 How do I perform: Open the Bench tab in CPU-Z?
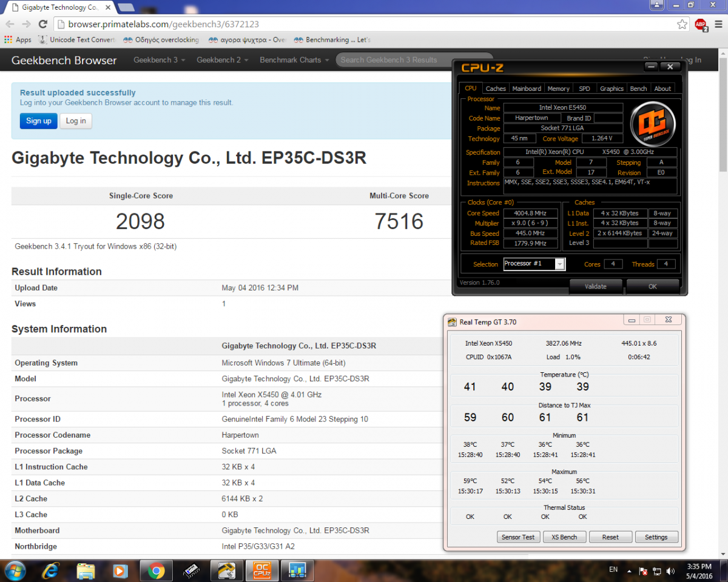(638, 89)
